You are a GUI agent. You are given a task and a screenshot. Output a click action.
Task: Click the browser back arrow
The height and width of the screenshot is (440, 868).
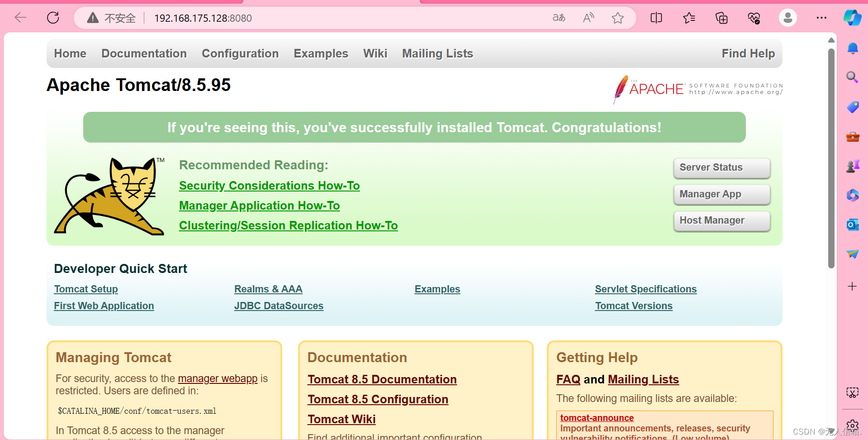[21, 18]
